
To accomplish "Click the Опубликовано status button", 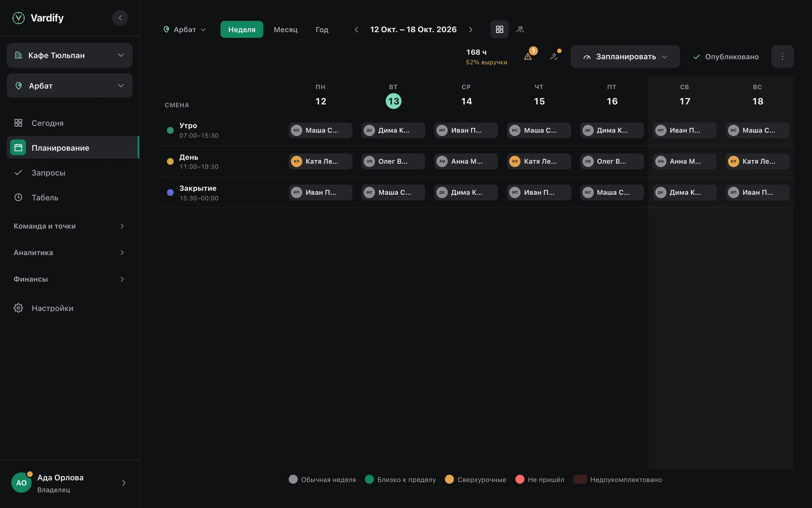I will [x=726, y=57].
